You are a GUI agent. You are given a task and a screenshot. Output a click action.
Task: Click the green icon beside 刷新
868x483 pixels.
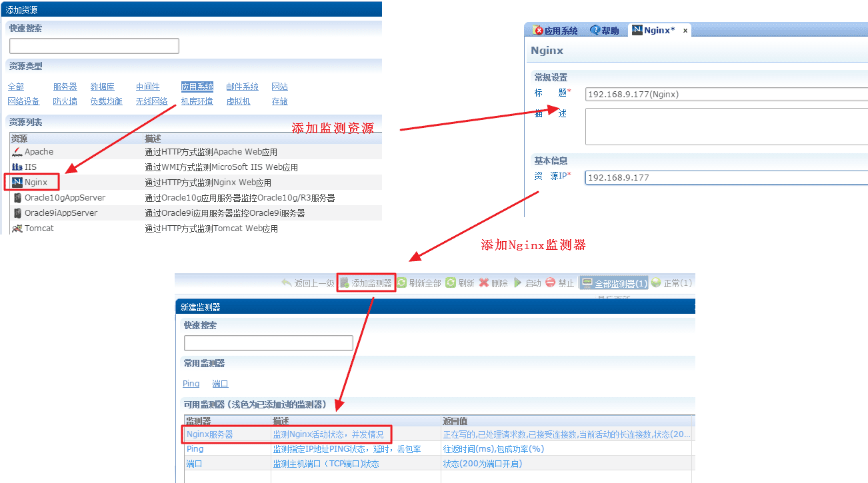451,283
